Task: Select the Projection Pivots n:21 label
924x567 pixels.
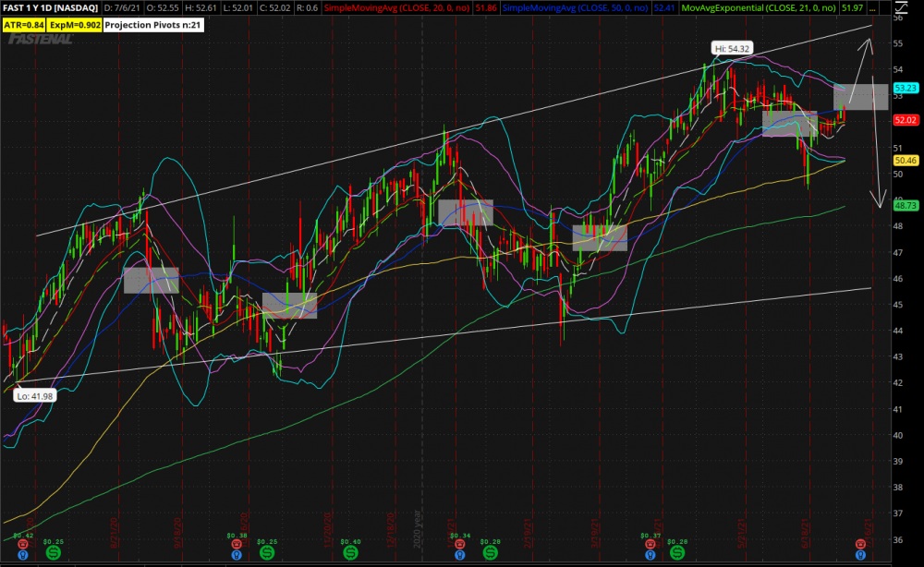Action: point(153,25)
